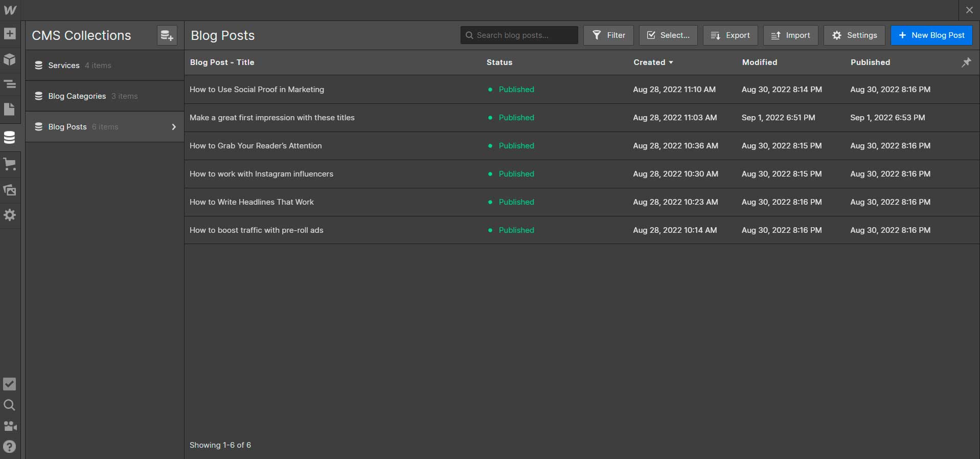Open the Add Elements panel
Viewport: 980px width, 459px height.
click(10, 34)
